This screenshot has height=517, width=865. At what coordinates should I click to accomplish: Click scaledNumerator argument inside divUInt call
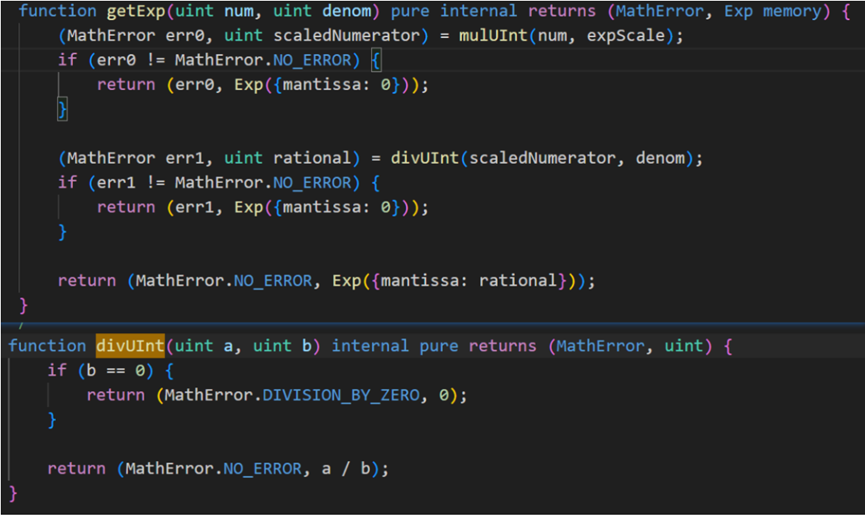542,158
